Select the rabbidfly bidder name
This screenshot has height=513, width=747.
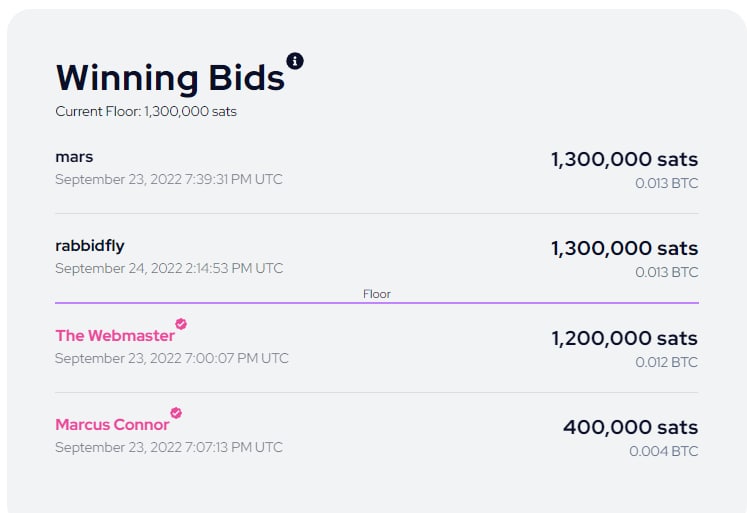(90, 246)
